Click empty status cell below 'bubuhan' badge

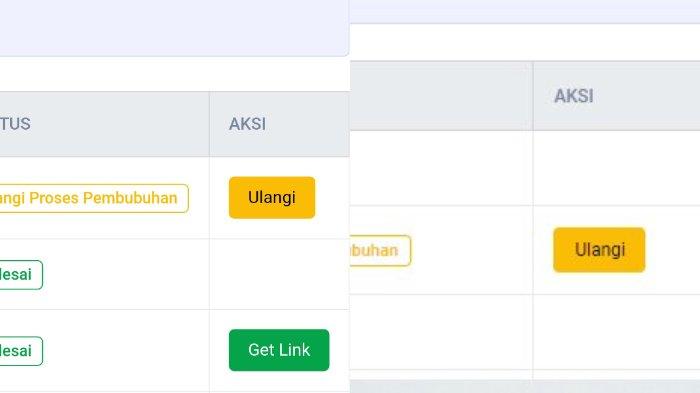click(x=441, y=332)
